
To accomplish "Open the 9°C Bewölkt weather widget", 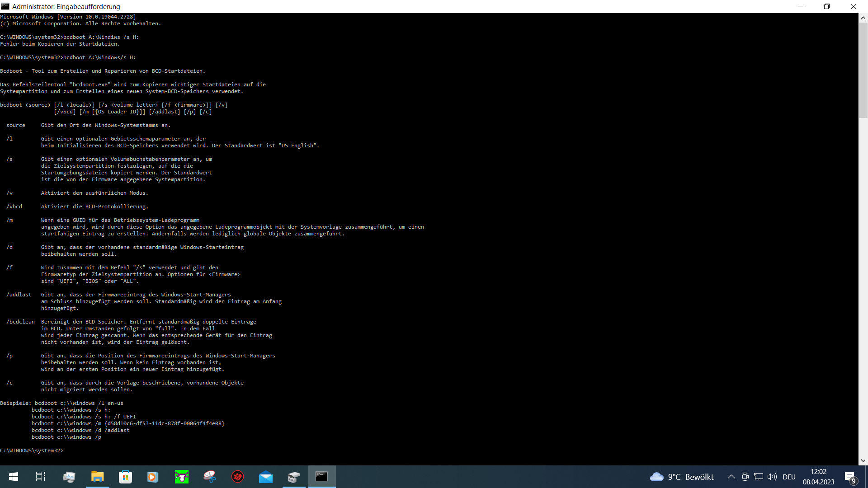I will click(x=682, y=477).
